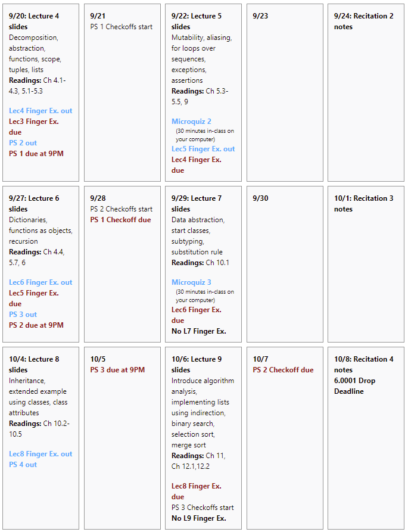
Task: Click the 10/7 date label
Action: coord(260,359)
